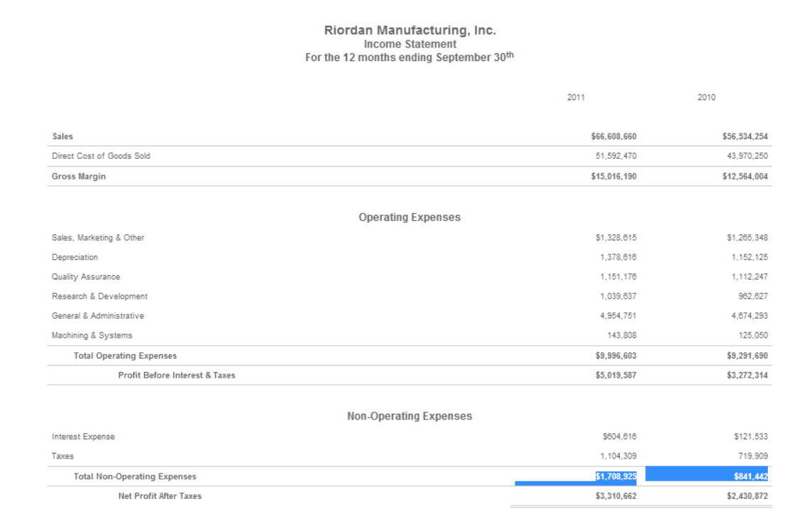Select Direct Cost of Goods Sold label
This screenshot has width=812, height=521.
pos(101,156)
